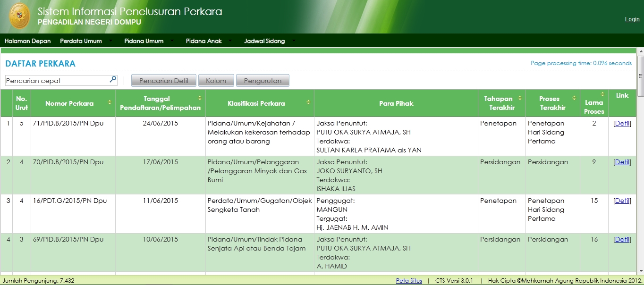This screenshot has height=285, width=644.
Task: Expand the Perdata Umum menu arrow
Action: pos(110,41)
